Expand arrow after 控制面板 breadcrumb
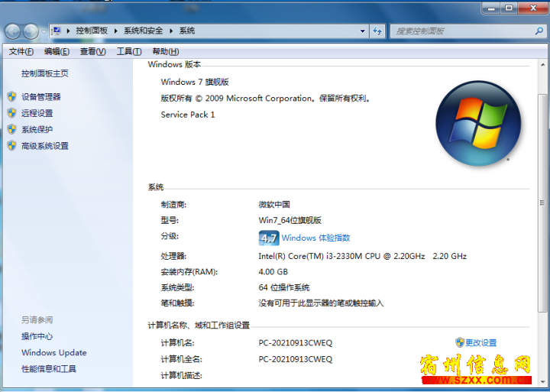550x392 pixels. click(x=115, y=31)
